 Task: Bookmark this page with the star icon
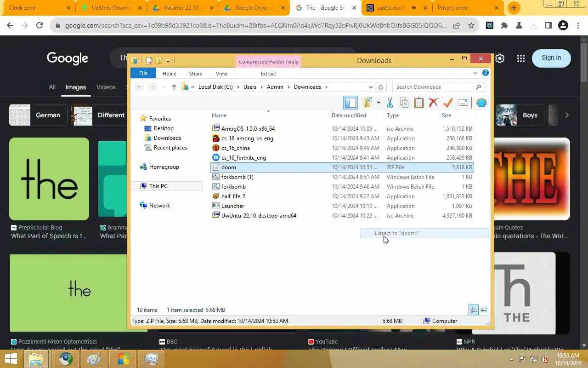coord(471,26)
